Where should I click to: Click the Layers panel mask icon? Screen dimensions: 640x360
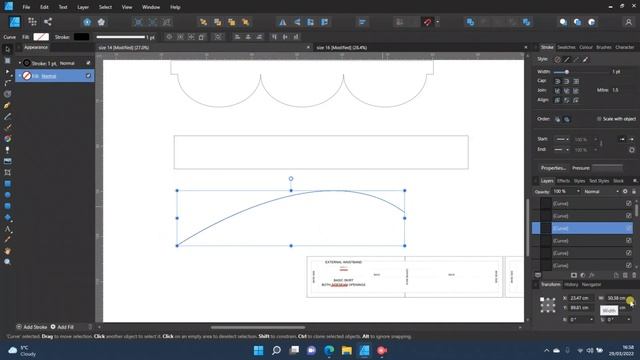(574, 275)
